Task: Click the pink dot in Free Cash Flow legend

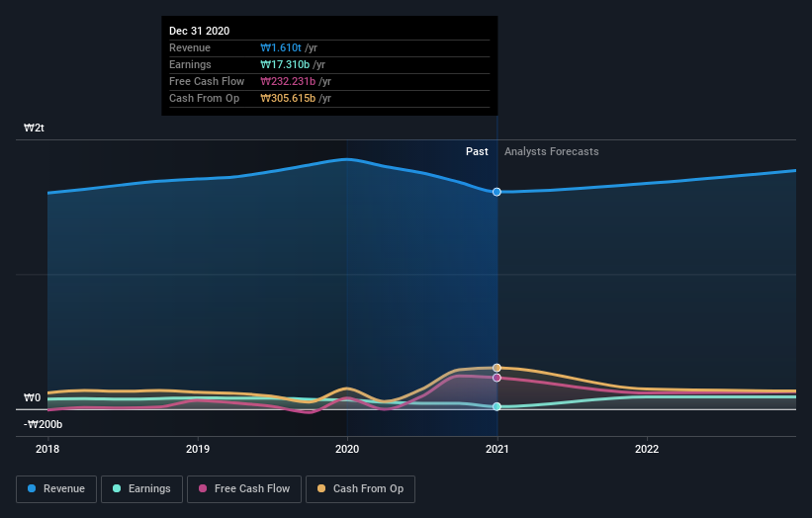Action: 203,488
